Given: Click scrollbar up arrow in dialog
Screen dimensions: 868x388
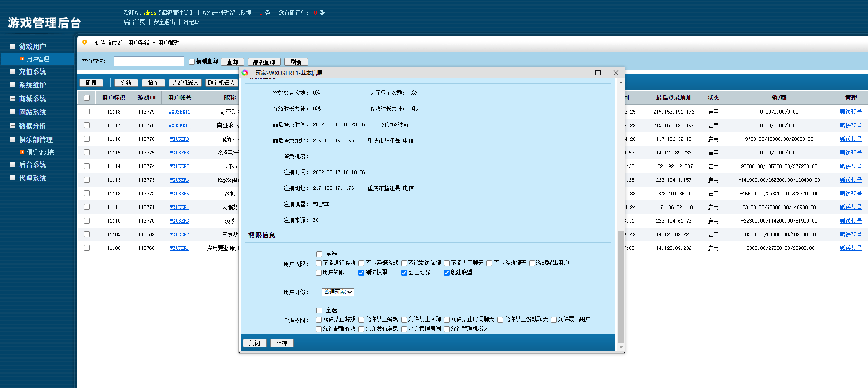Looking at the screenshot, I should point(621,83).
